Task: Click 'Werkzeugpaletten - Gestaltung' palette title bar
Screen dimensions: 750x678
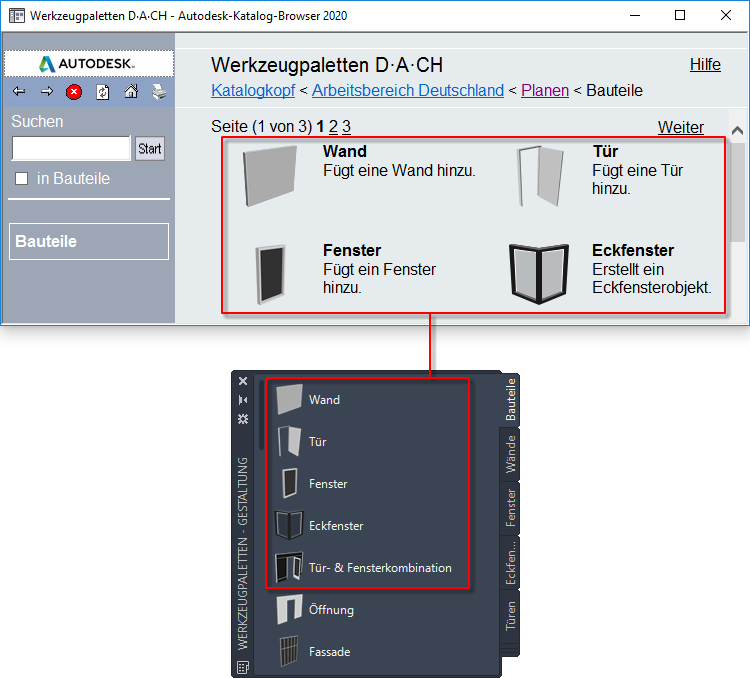Action: (243, 554)
